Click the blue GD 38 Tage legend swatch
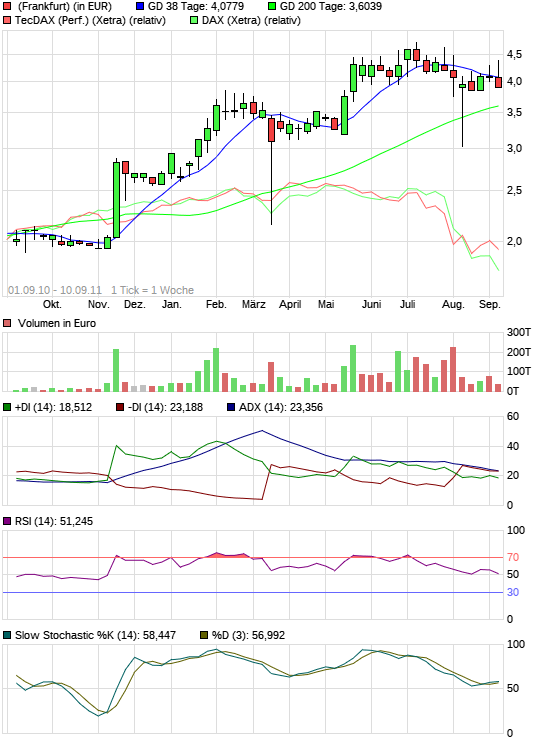 (140, 7)
